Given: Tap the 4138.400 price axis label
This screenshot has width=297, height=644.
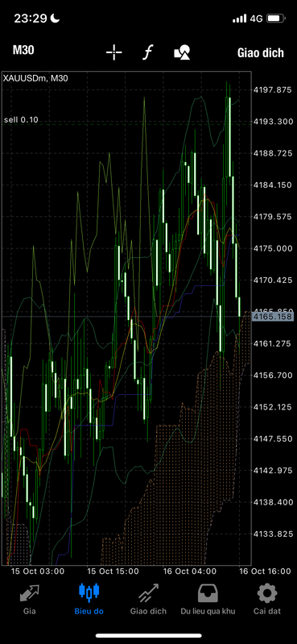Looking at the screenshot, I should (272, 502).
